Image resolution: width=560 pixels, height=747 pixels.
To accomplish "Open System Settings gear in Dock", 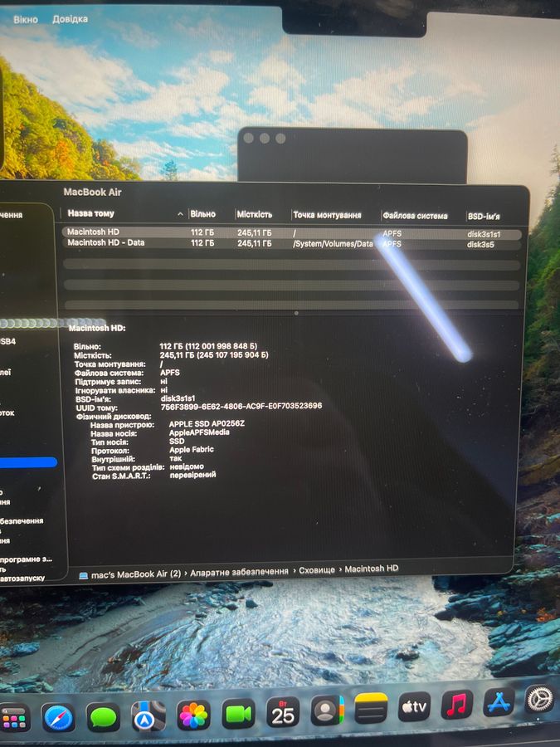I will (539, 699).
